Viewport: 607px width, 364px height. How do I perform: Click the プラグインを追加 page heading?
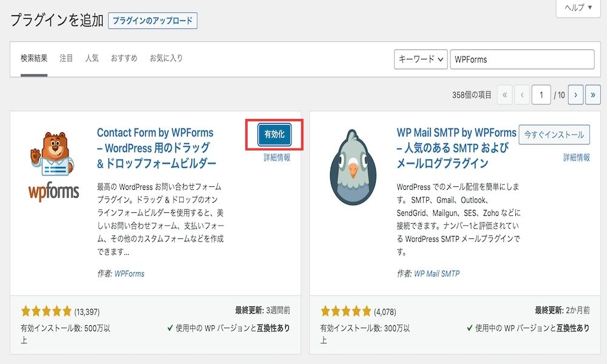(57, 20)
